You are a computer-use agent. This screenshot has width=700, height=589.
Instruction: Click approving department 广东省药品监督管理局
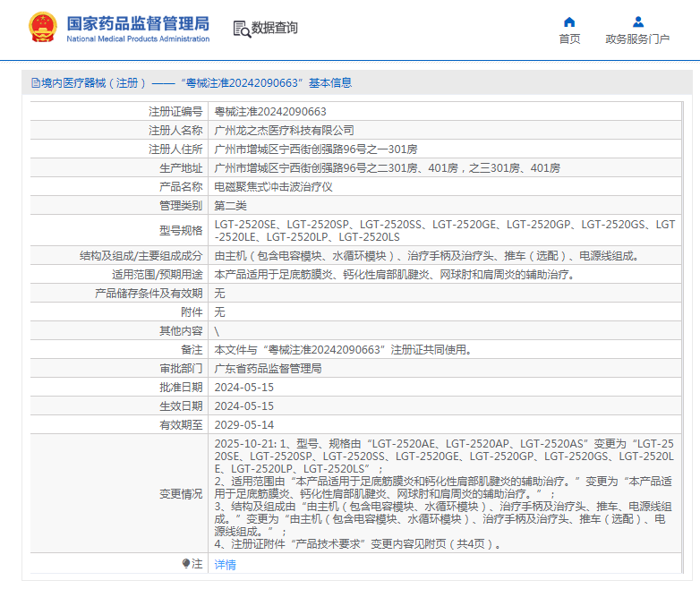point(268,369)
